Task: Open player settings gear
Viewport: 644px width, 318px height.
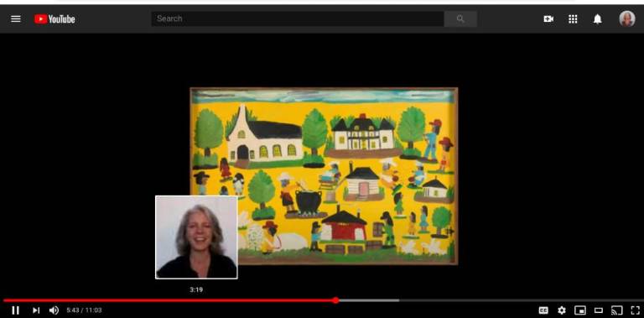Action: coord(562,310)
